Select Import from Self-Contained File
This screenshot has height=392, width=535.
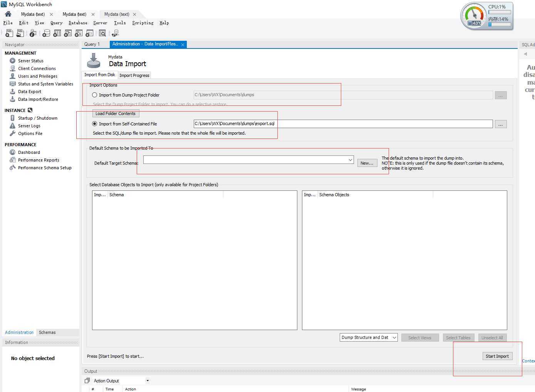pyautogui.click(x=94, y=124)
